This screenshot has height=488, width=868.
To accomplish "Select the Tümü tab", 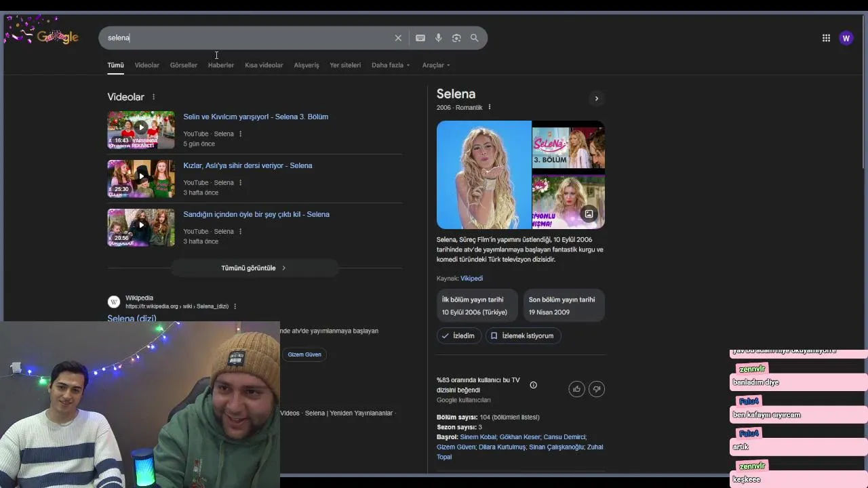I will point(115,65).
